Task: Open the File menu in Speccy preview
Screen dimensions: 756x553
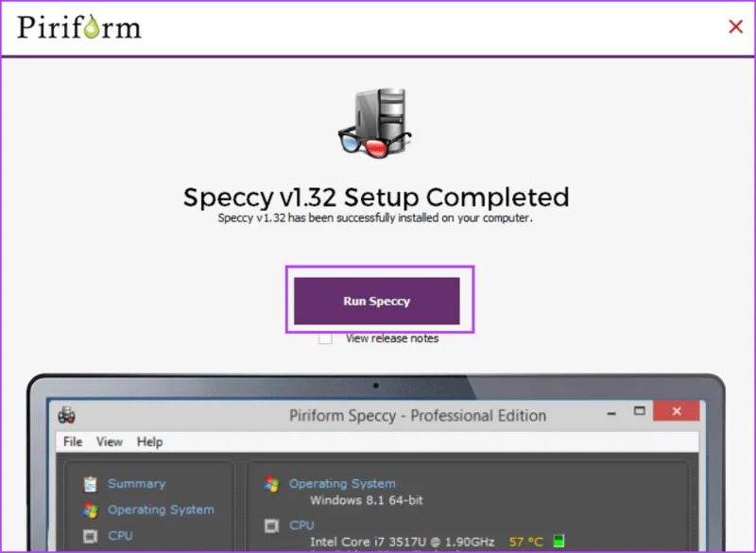Action: click(73, 441)
